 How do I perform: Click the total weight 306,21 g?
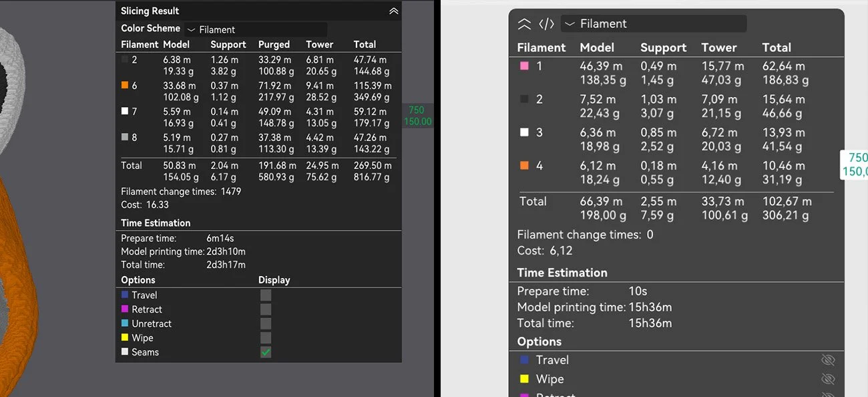[786, 215]
